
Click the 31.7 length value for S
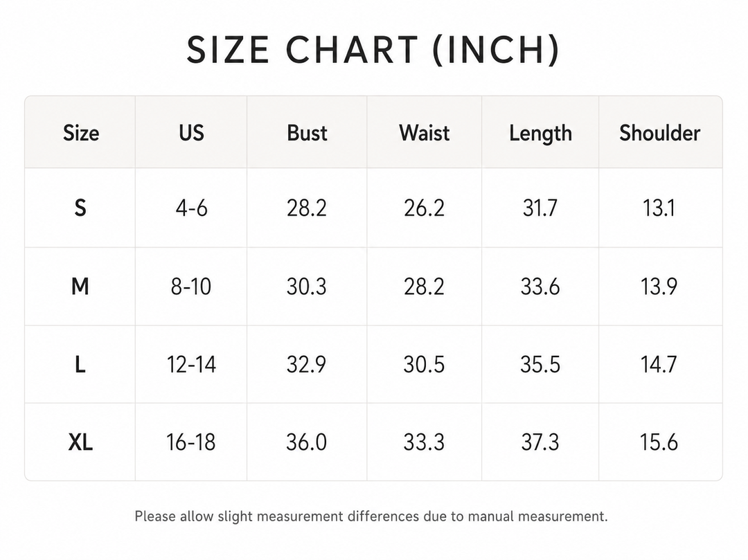point(540,208)
